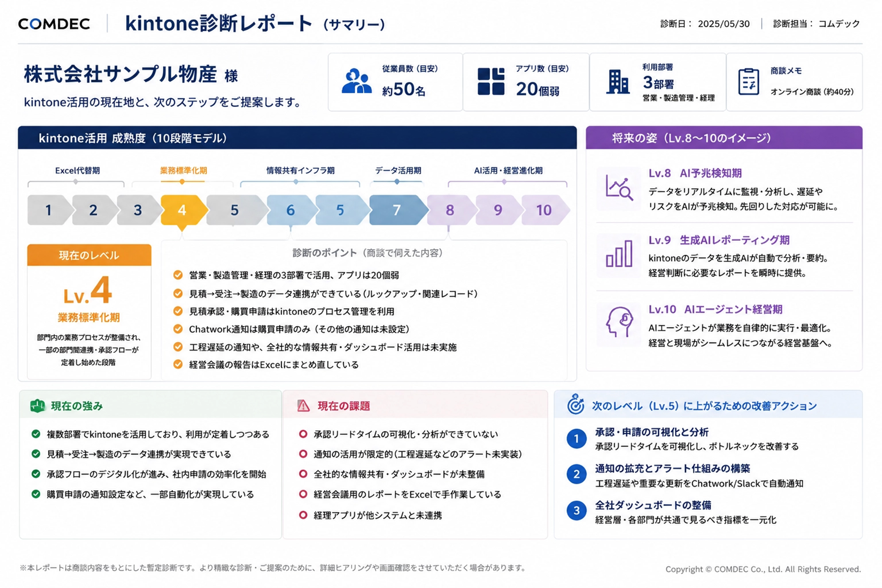Click the red bullet beside 全社的な情報共有・ダッシュボードが未整備
Screen dimensions: 882x588
(303, 473)
